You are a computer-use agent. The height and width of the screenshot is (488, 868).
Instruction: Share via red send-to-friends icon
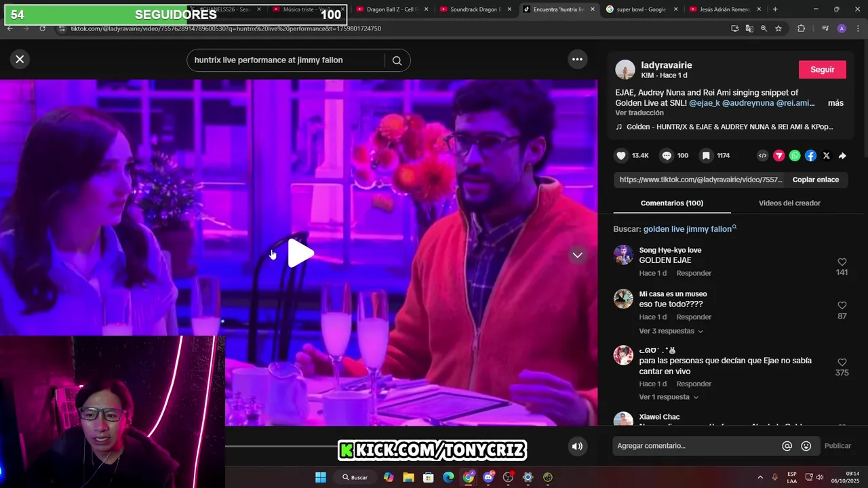point(778,156)
